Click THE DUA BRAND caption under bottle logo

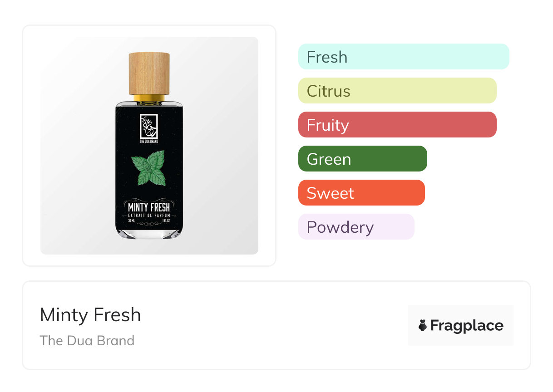pyautogui.click(x=149, y=142)
